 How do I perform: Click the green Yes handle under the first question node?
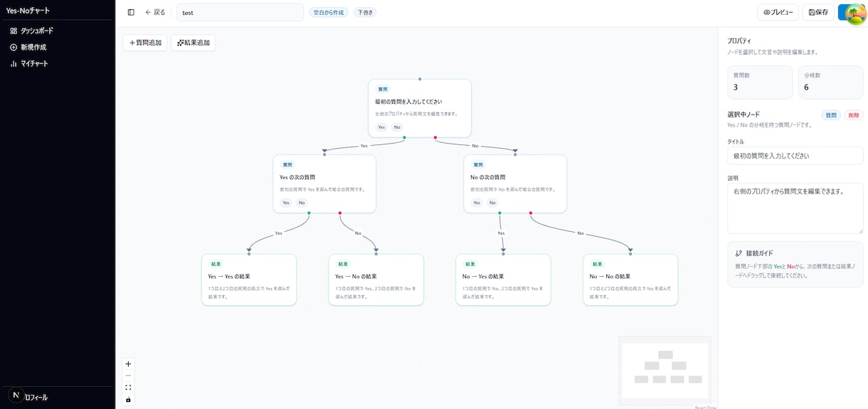[x=404, y=137]
